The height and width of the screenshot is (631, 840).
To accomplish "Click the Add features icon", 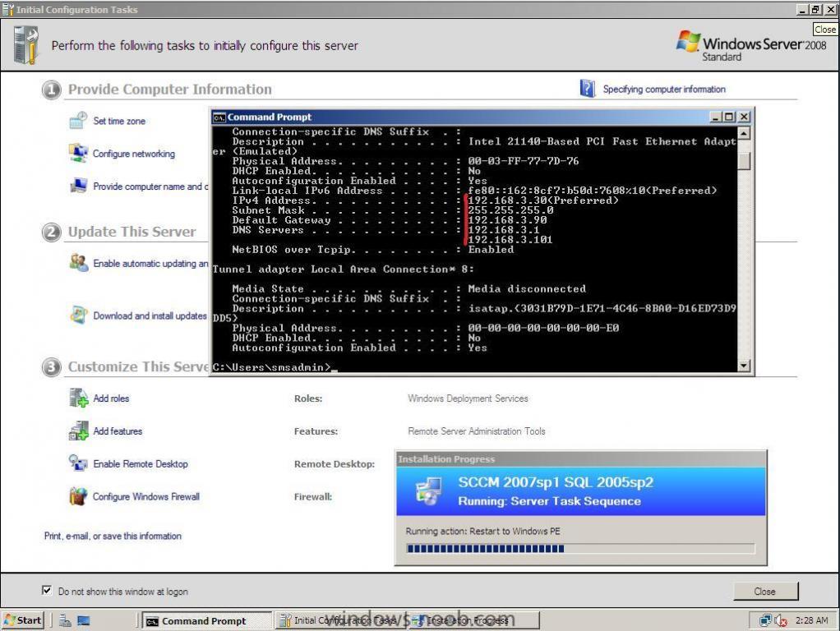I will pos(79,431).
